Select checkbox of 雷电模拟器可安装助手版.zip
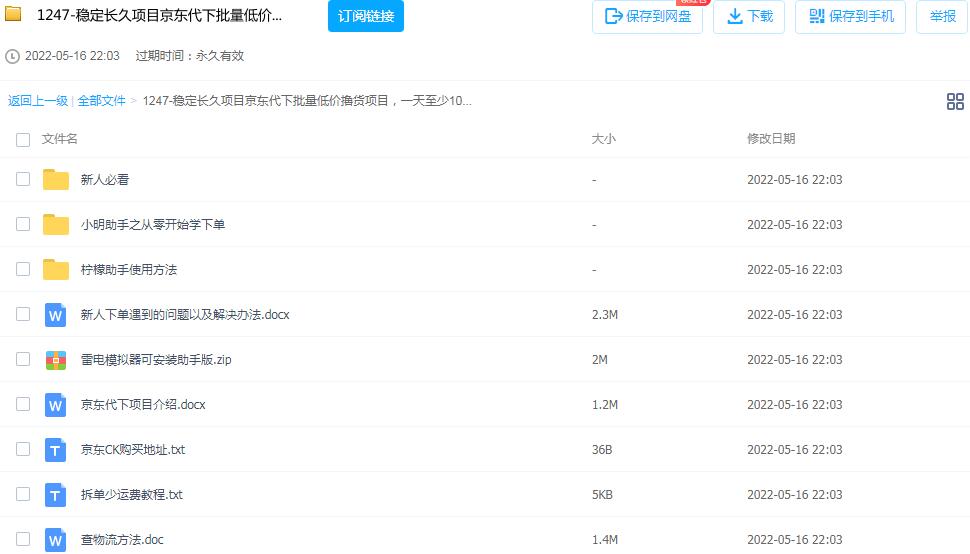Screen dimensions: 970x554 coord(23,359)
